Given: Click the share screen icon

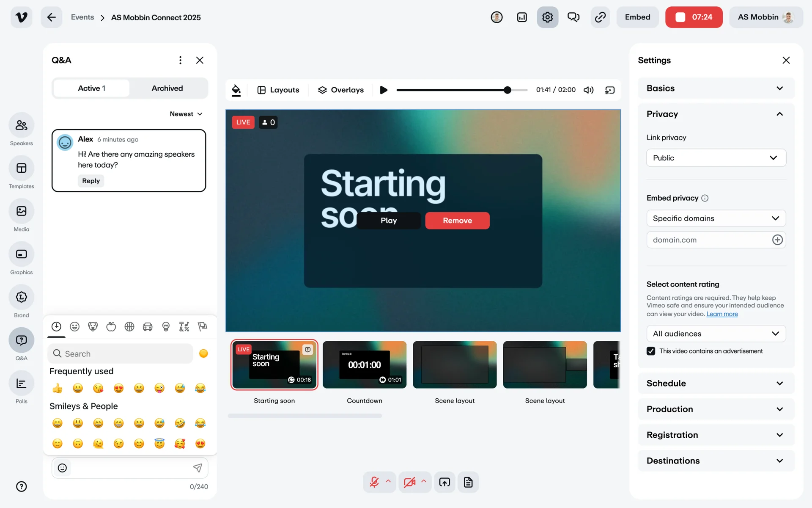Looking at the screenshot, I should click(x=444, y=482).
